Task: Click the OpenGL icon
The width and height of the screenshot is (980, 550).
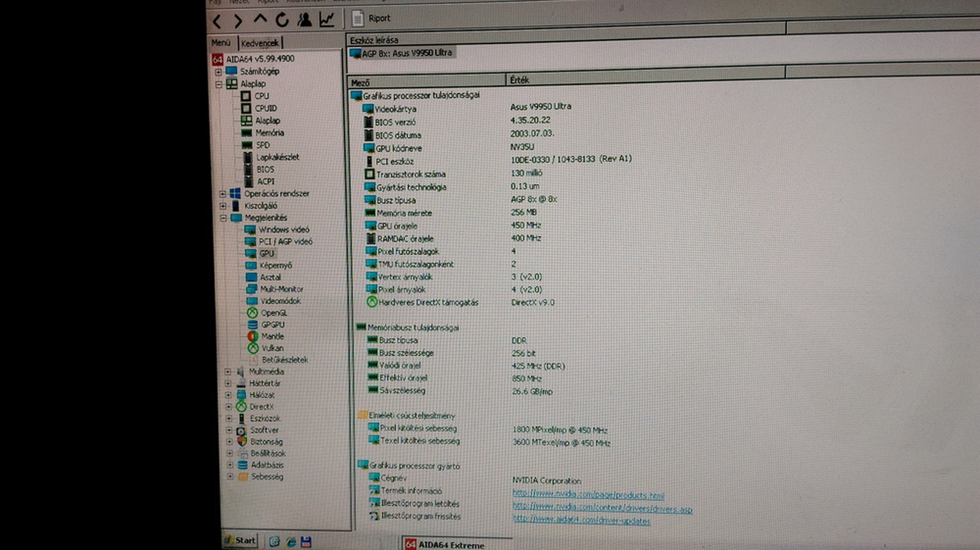Action: (x=253, y=313)
